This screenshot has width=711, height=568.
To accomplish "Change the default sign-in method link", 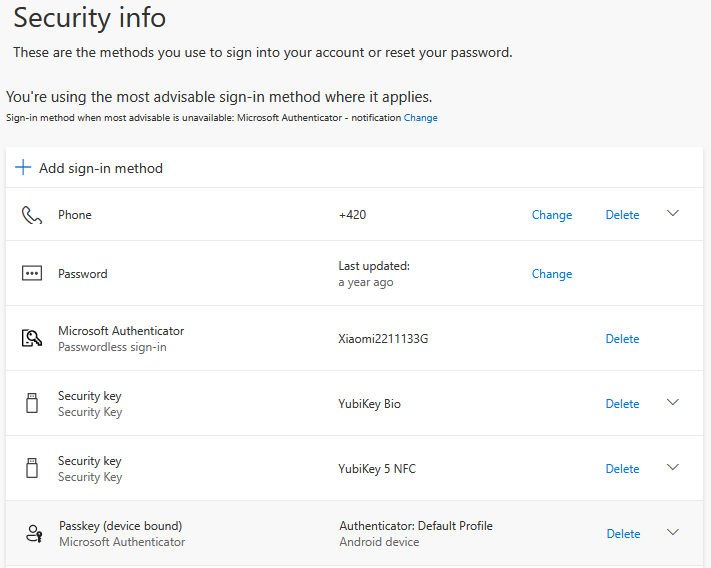I will [421, 118].
